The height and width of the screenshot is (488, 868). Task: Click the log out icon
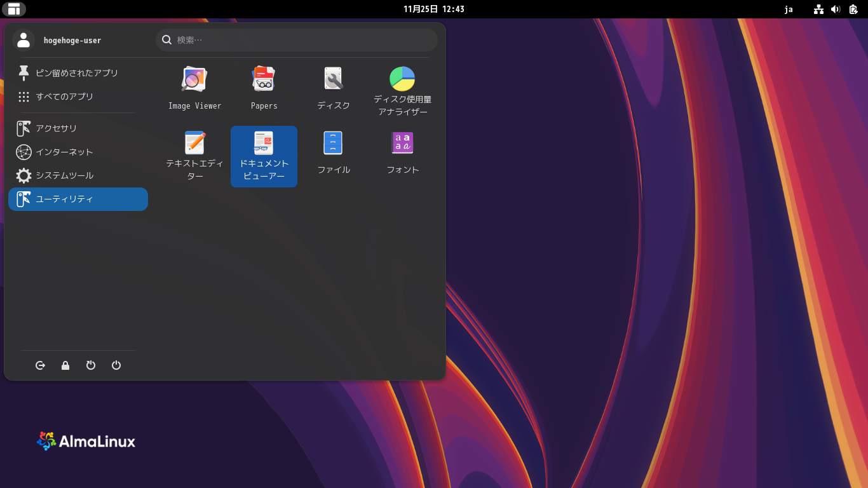[41, 365]
